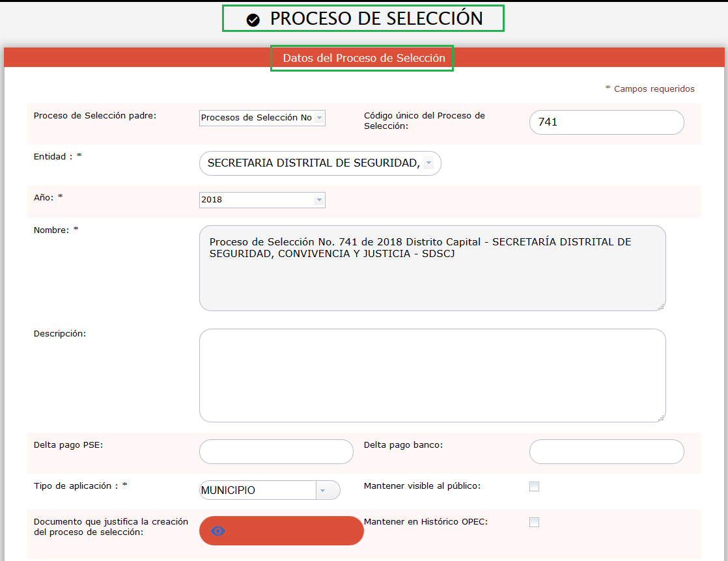Click the '* Campos requeridos' note
The image size is (728, 561).
[649, 89]
